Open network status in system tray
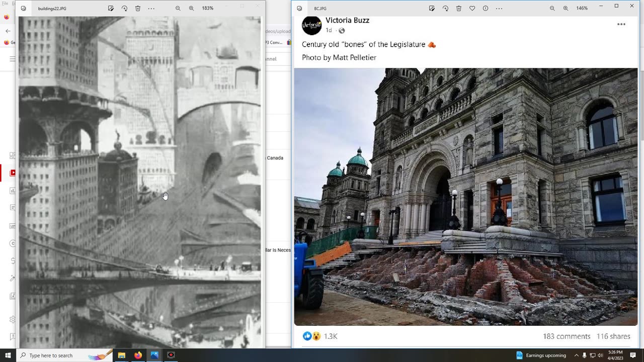The image size is (644, 362). point(592,355)
